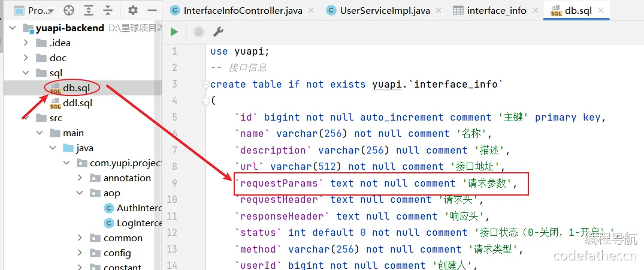Toggle code fold at opening parenthesis line

205,101
